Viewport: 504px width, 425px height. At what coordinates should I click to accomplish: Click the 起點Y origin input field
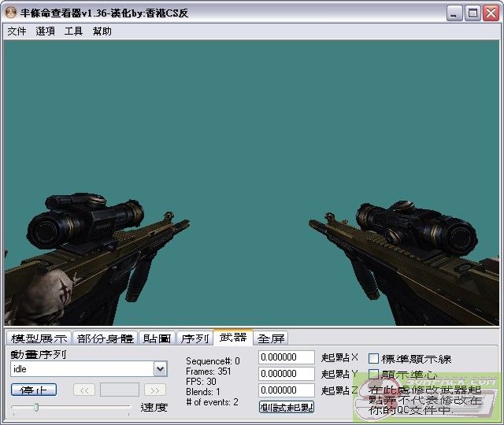coord(287,374)
